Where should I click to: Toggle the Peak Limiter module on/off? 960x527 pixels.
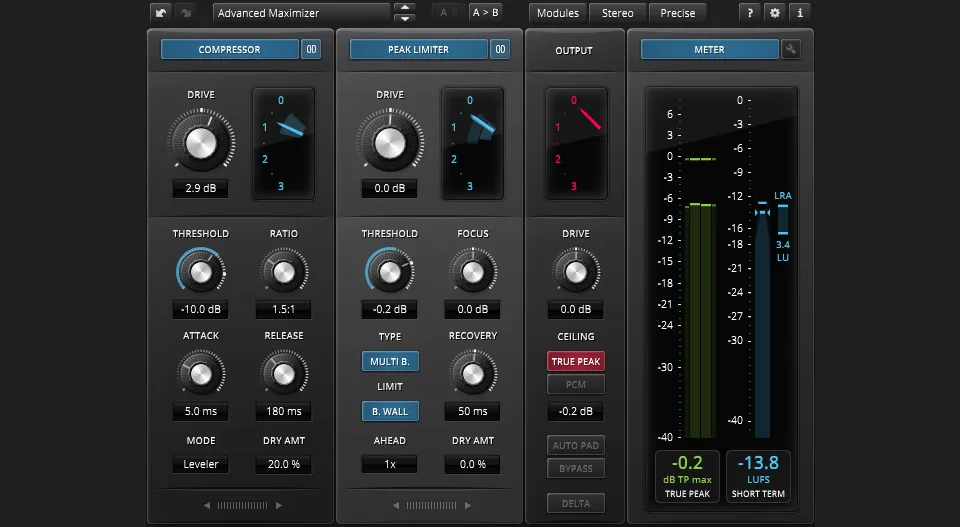tap(419, 50)
